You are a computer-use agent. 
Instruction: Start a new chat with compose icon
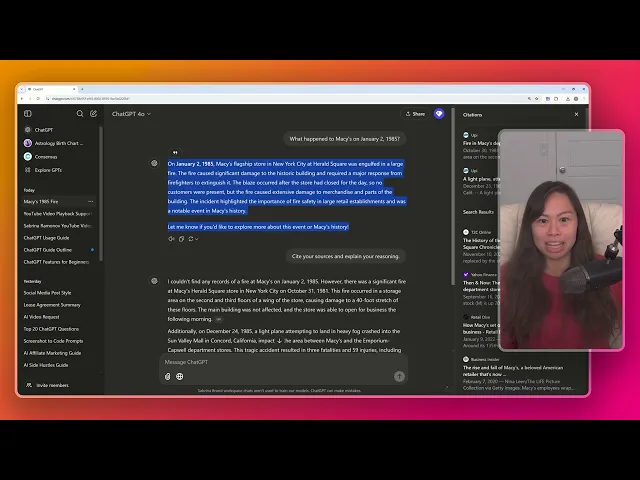[93, 113]
